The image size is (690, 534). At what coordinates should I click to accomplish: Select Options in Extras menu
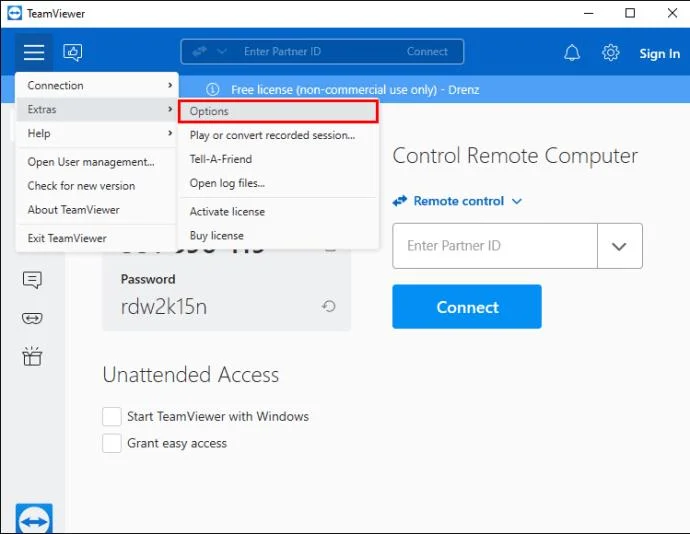click(278, 111)
